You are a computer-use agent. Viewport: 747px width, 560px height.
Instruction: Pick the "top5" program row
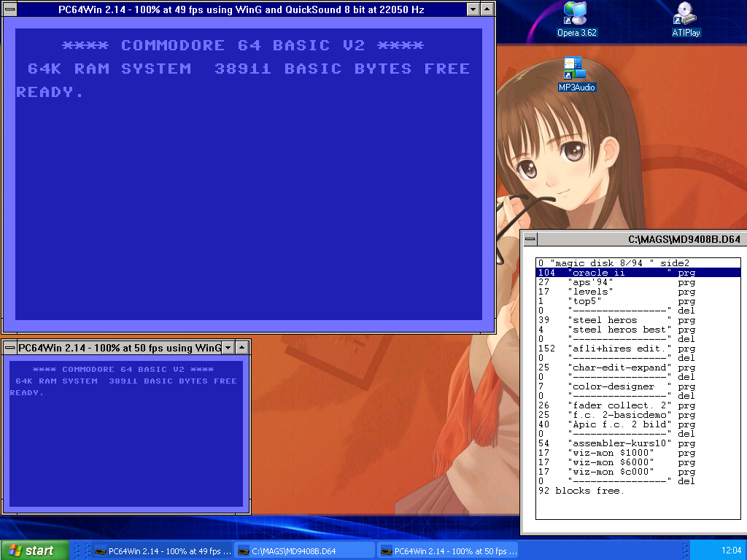tap(638, 301)
